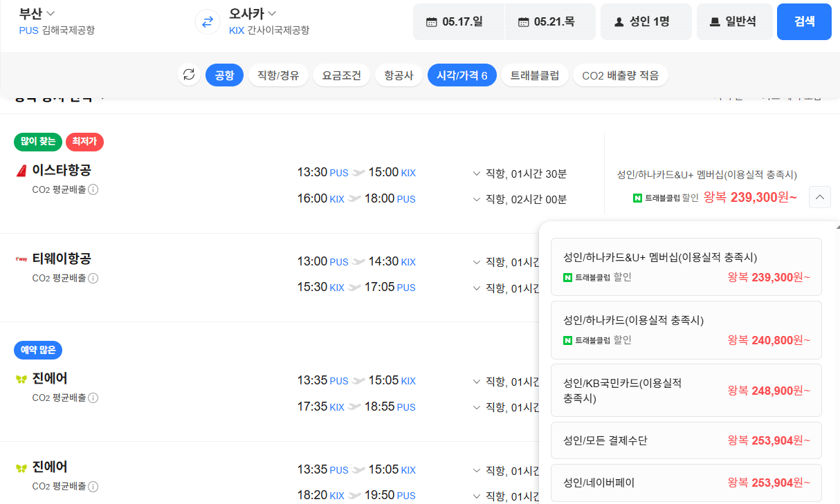The height and width of the screenshot is (504, 840).
Task: Click the blue 검색 search button
Action: (804, 22)
